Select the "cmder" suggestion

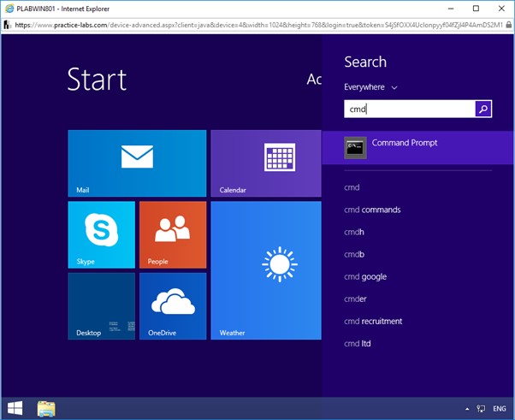pos(355,299)
